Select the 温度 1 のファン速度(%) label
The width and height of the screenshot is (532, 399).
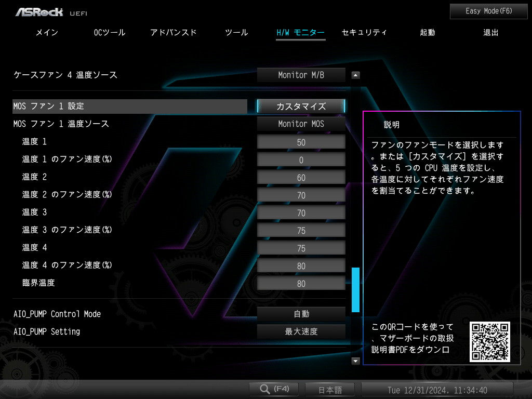(x=67, y=159)
